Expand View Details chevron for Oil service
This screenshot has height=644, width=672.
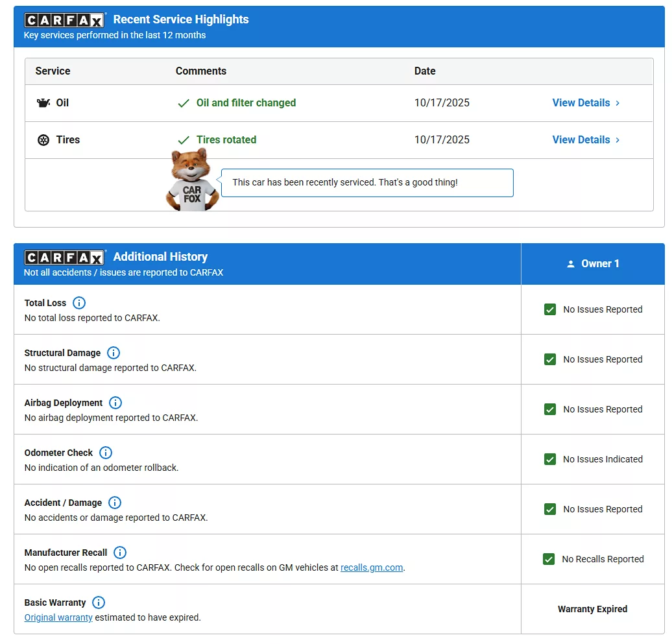click(618, 103)
